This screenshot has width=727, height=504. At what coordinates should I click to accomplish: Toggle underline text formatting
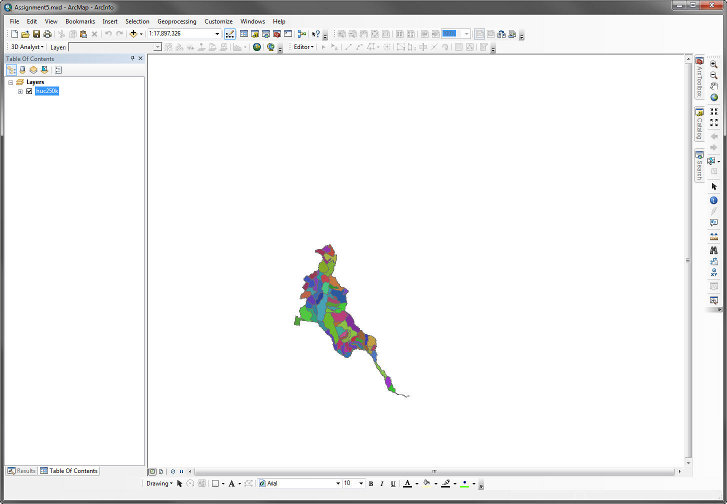[393, 484]
